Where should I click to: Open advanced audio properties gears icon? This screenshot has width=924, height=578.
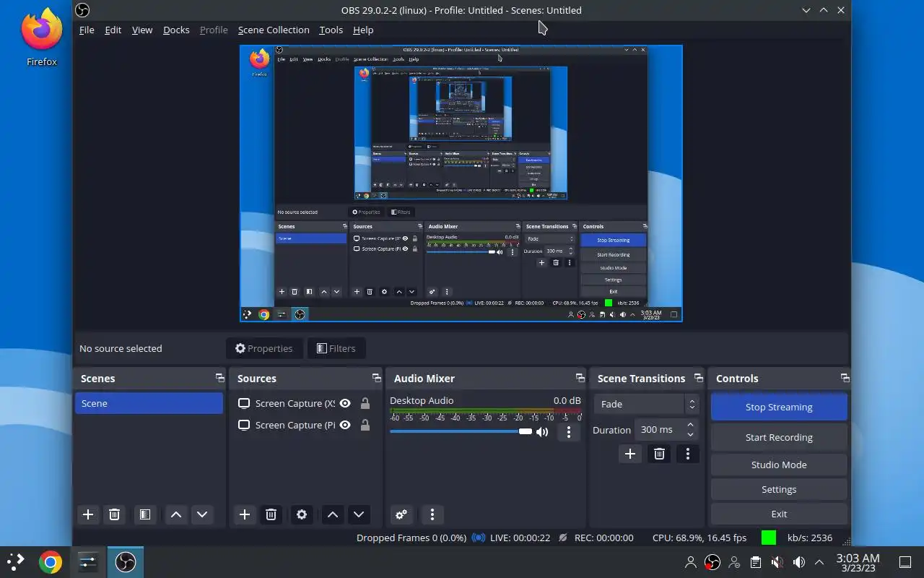(x=401, y=514)
